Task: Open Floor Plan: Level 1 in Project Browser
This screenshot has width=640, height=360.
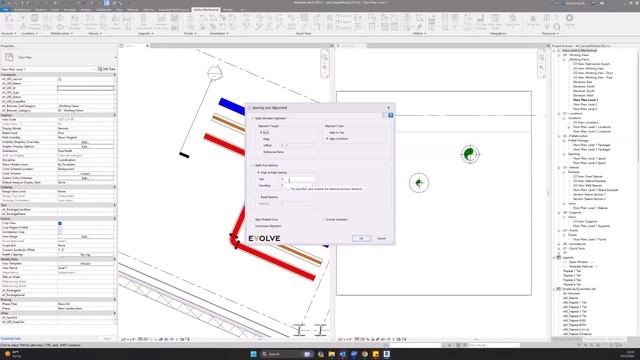Action: 585,100
